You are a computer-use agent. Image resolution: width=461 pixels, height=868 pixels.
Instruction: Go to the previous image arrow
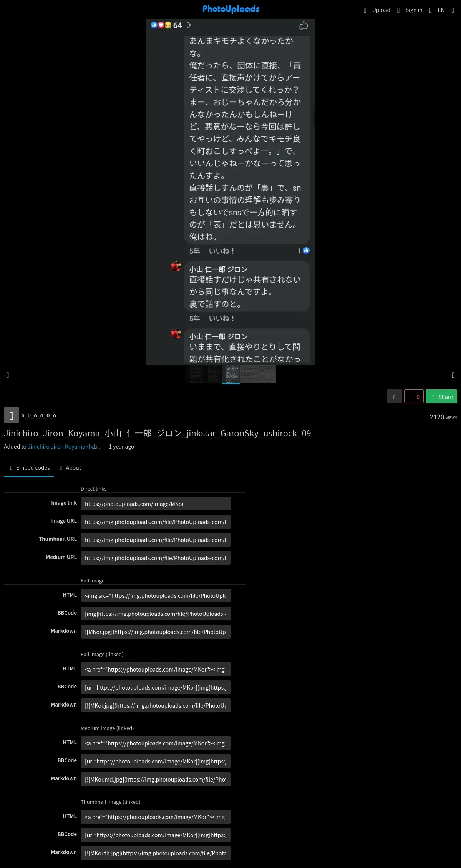pos(8,375)
